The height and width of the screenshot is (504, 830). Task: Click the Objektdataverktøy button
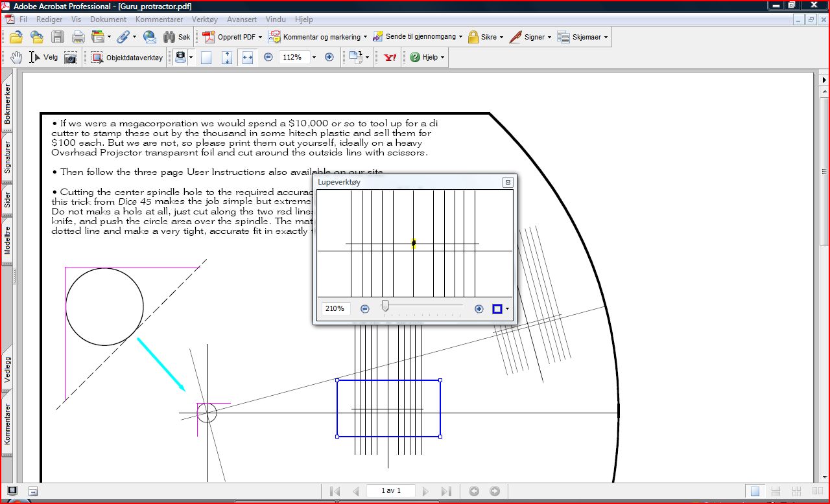[127, 57]
